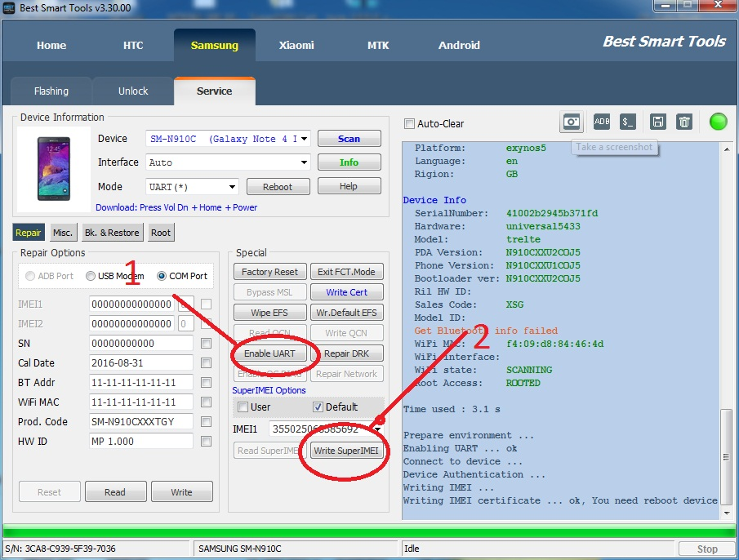739x560 pixels.
Task: Click the green progress bar
Action: tap(369, 531)
